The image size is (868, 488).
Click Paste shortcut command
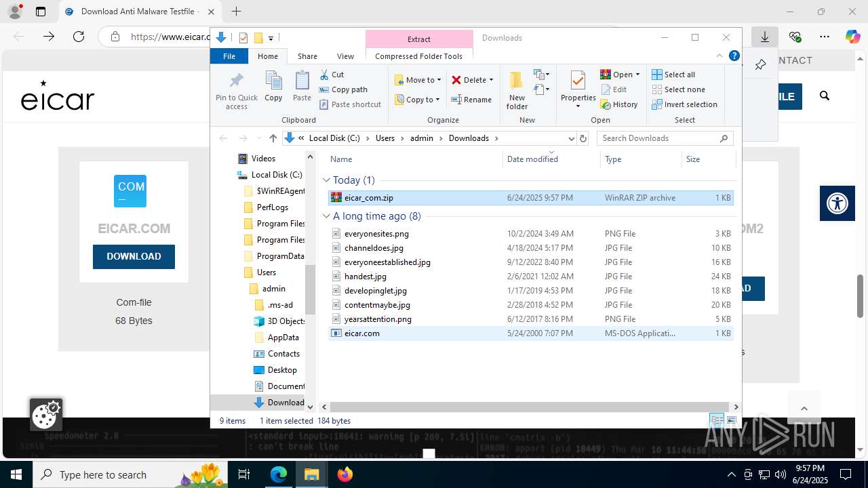pos(350,104)
